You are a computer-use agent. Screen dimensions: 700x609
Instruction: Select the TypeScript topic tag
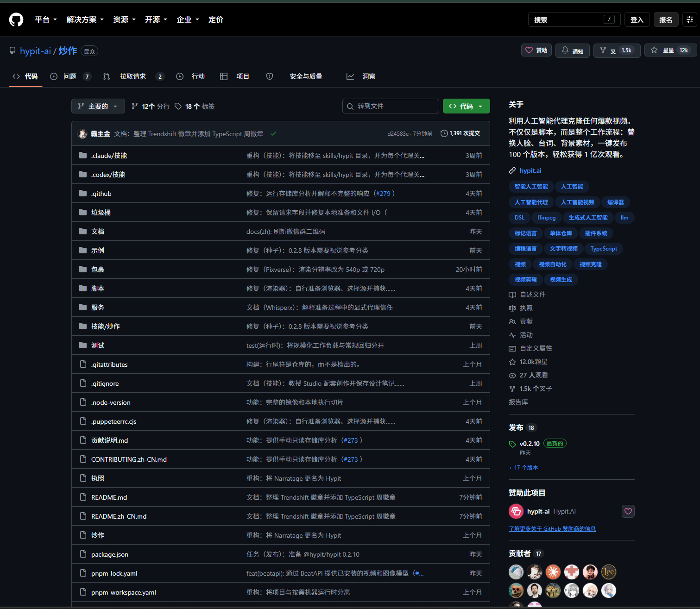(604, 249)
